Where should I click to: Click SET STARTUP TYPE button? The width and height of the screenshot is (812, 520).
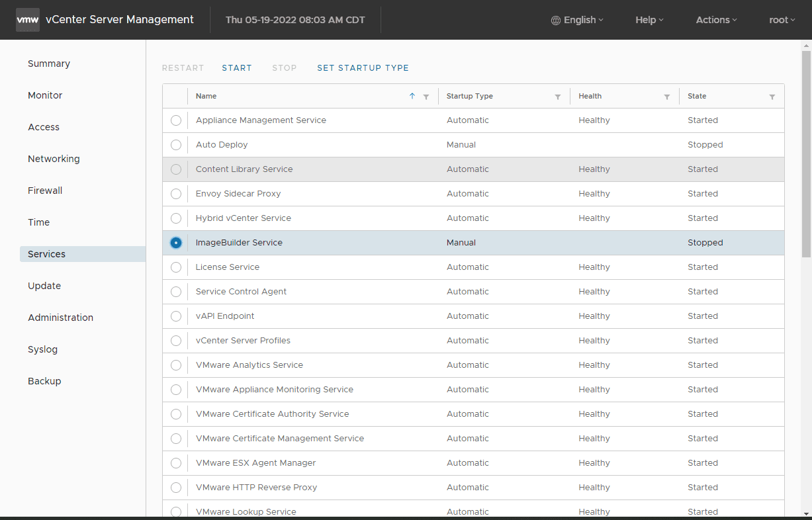pyautogui.click(x=363, y=67)
